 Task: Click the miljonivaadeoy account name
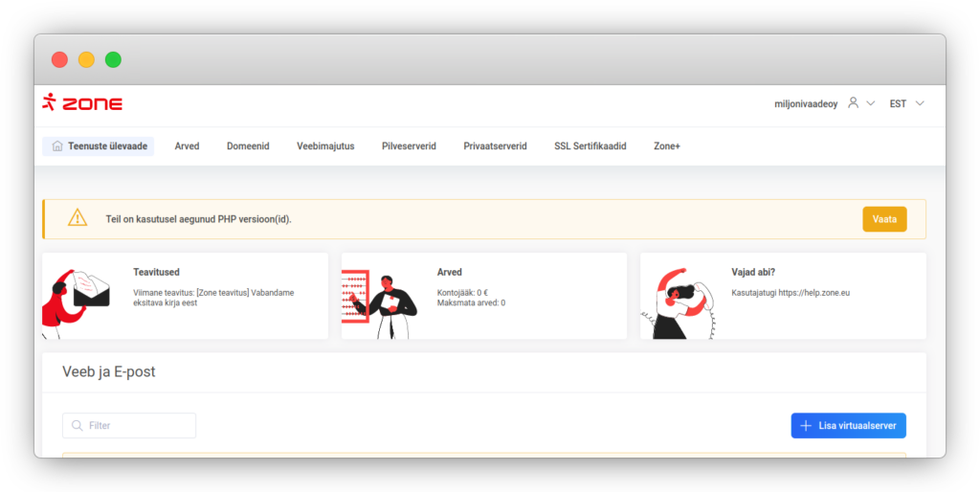[806, 103]
